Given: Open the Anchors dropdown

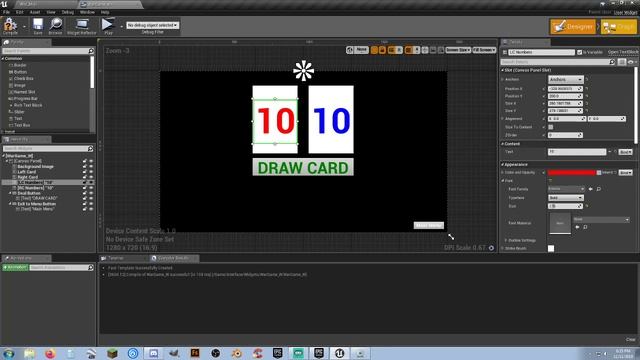Looking at the screenshot, I should pyautogui.click(x=565, y=79).
